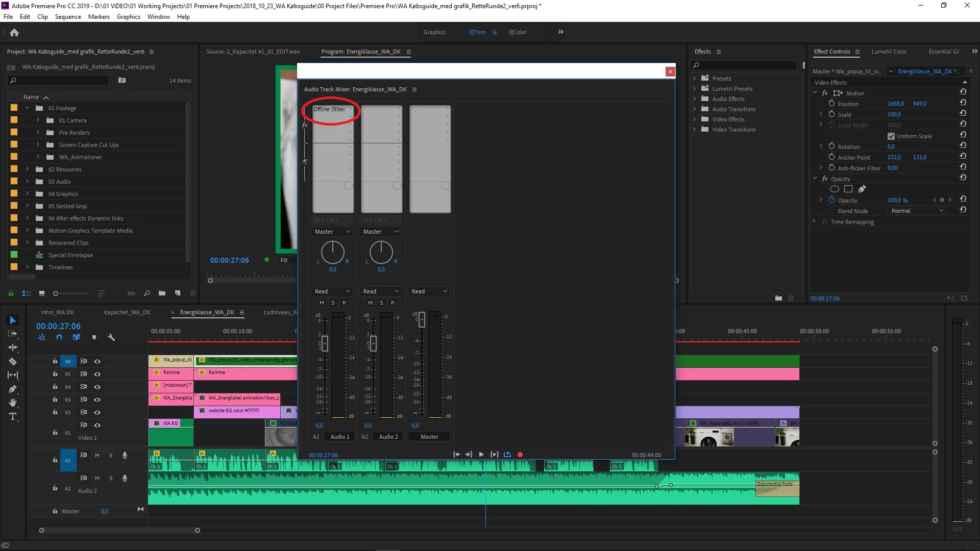Screen dimensions: 980x551
Task: Open the Sequence menu
Action: click(68, 16)
